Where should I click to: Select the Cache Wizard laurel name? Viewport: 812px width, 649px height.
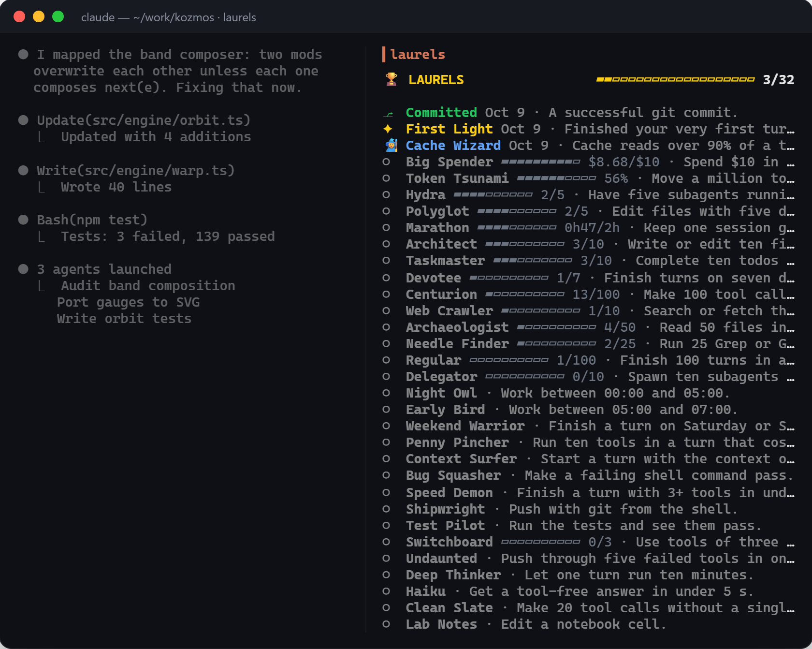coord(453,145)
